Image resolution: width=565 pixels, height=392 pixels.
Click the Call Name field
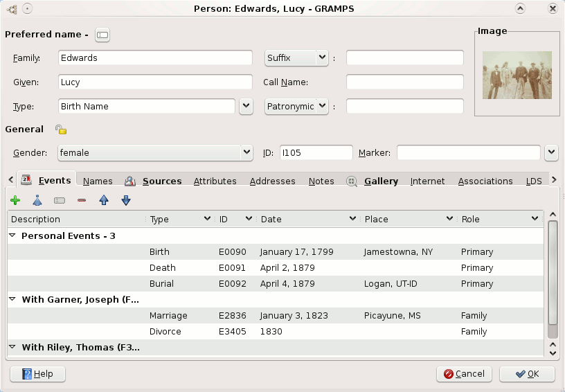click(405, 82)
